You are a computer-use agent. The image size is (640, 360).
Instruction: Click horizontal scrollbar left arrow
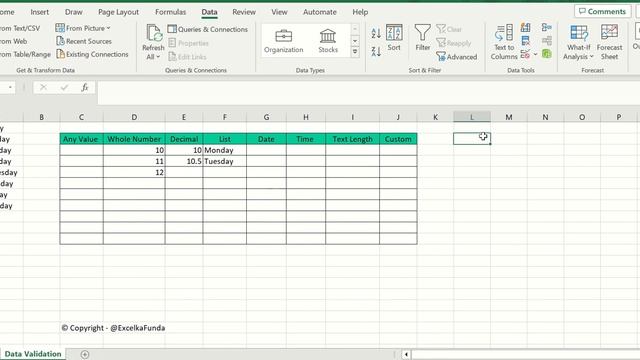406,354
